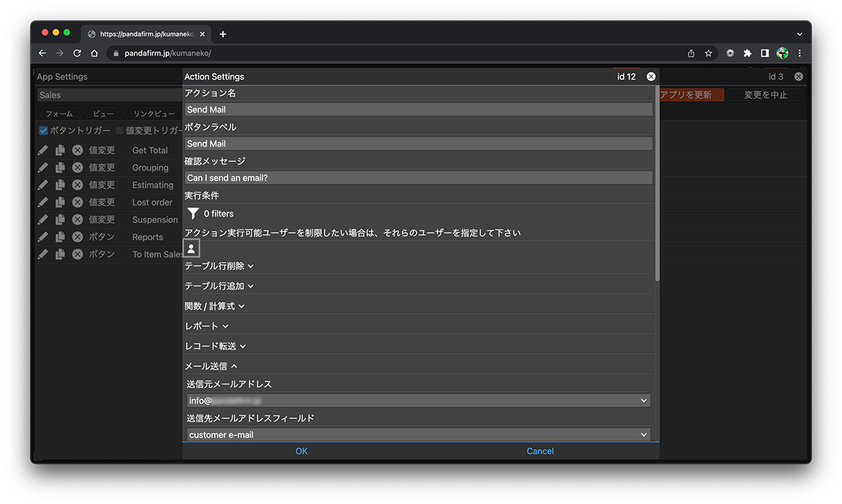Expand the テーブル行削除 section
842x504 pixels.
tap(219, 266)
